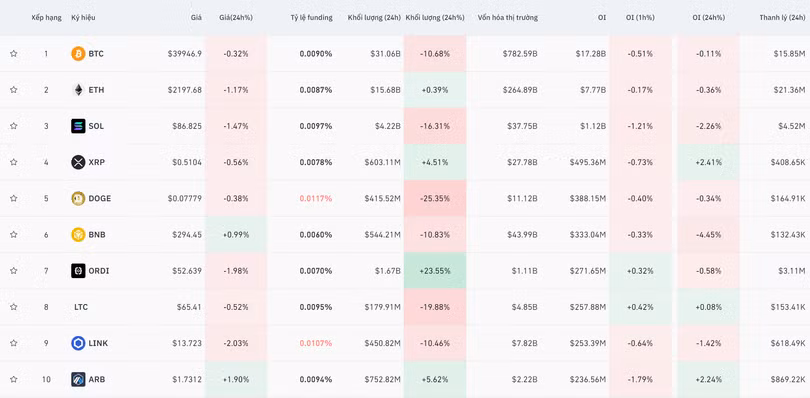Open the LTC symbol link

pos(81,307)
